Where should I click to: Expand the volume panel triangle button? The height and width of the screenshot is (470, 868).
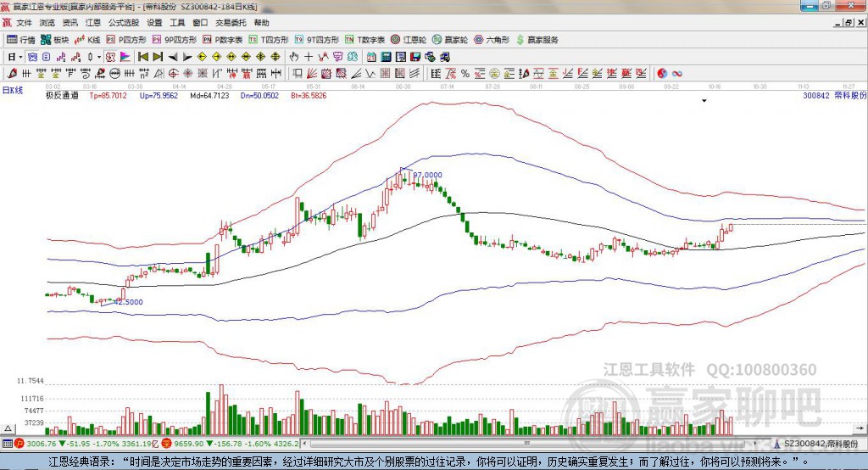click(8, 428)
